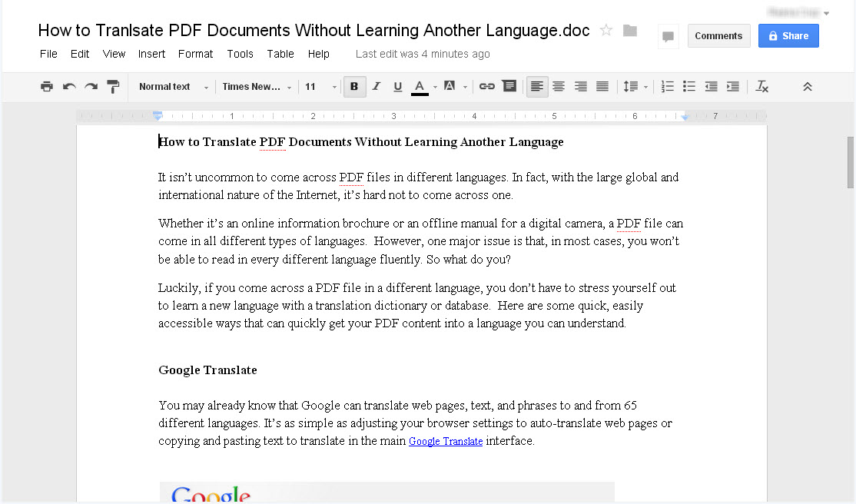Redo the last edit
This screenshot has height=504, width=856.
pyautogui.click(x=91, y=86)
